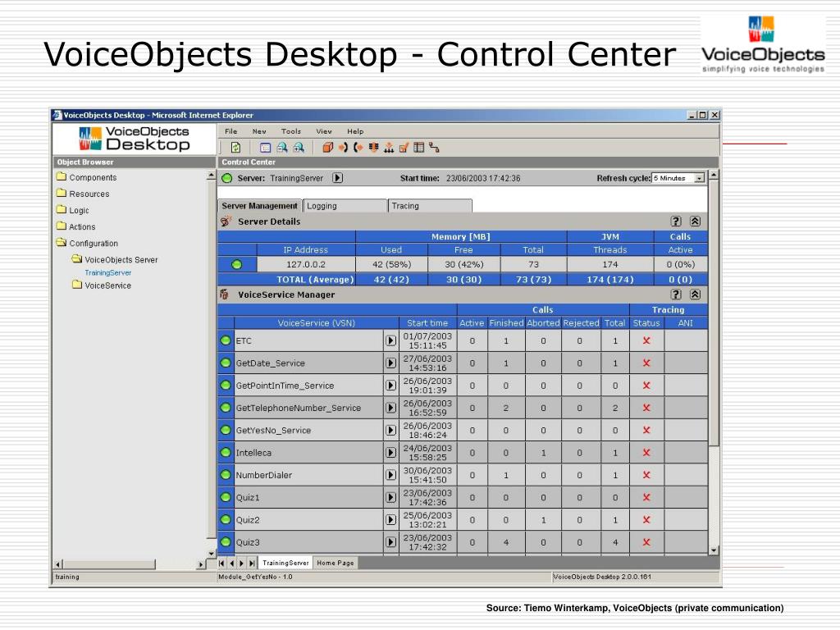The width and height of the screenshot is (840, 630).
Task: Open the Tools menu
Action: [291, 131]
